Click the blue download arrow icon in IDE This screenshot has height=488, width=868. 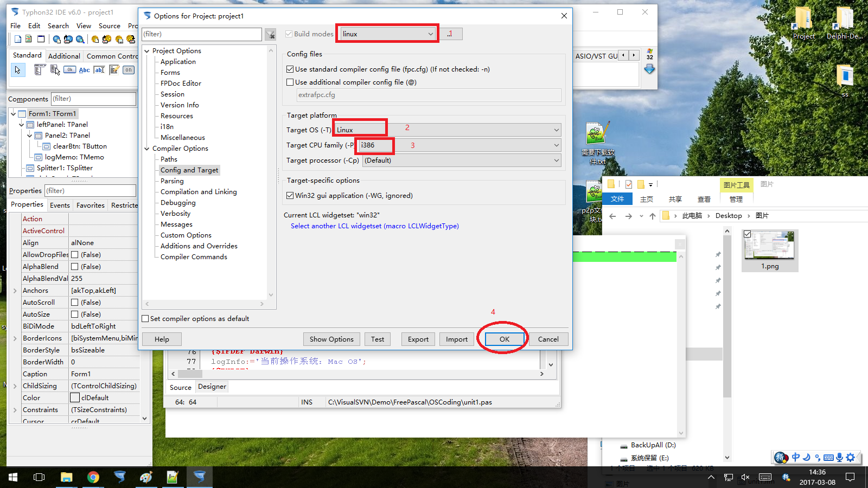[x=649, y=69]
